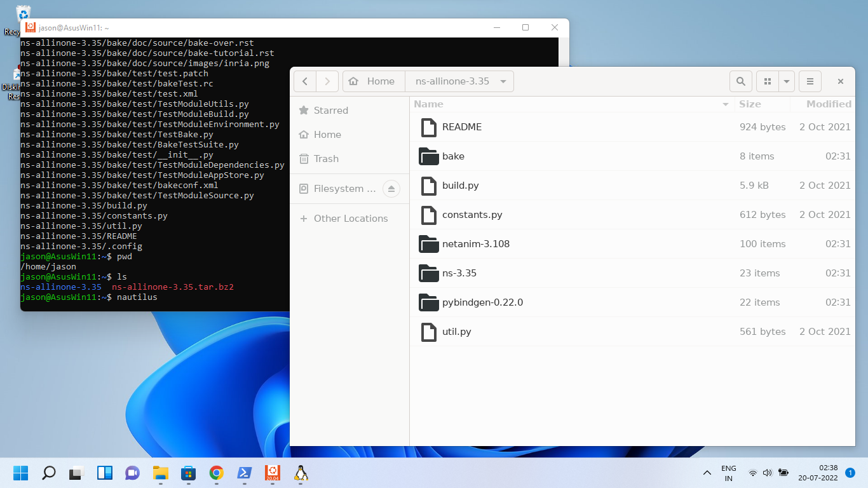Open ENG IN language switcher
868x488 pixels.
coord(729,473)
